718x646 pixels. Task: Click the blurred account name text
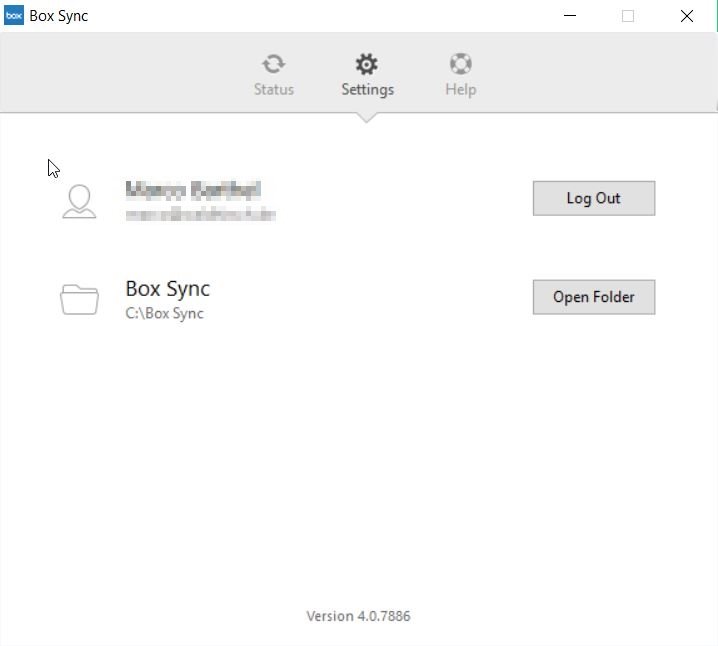[193, 190]
